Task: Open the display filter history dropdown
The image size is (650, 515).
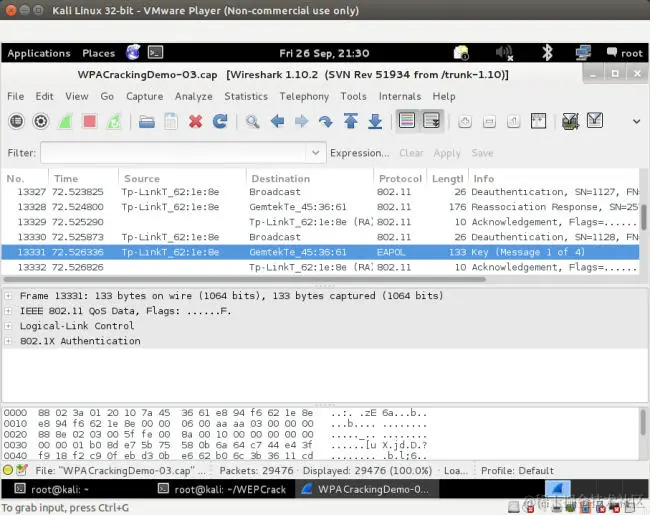Action: pyautogui.click(x=315, y=153)
